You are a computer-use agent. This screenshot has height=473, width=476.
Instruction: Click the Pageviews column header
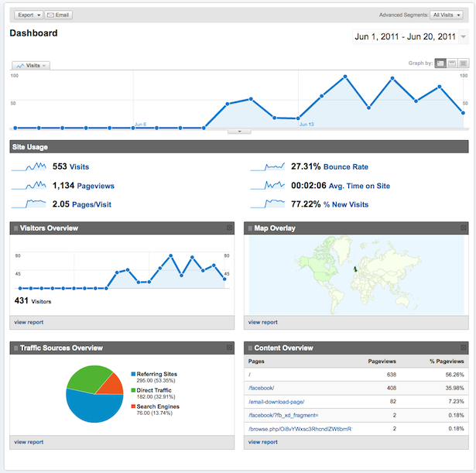[x=382, y=362]
